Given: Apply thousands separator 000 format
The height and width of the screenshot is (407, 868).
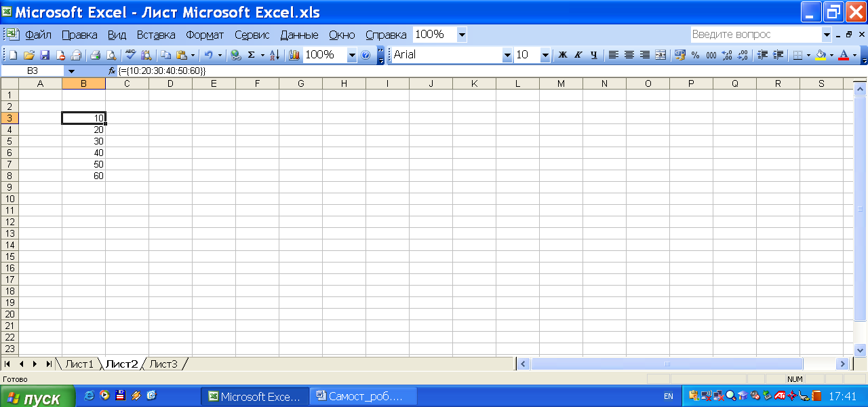Looking at the screenshot, I should pyautogui.click(x=711, y=55).
